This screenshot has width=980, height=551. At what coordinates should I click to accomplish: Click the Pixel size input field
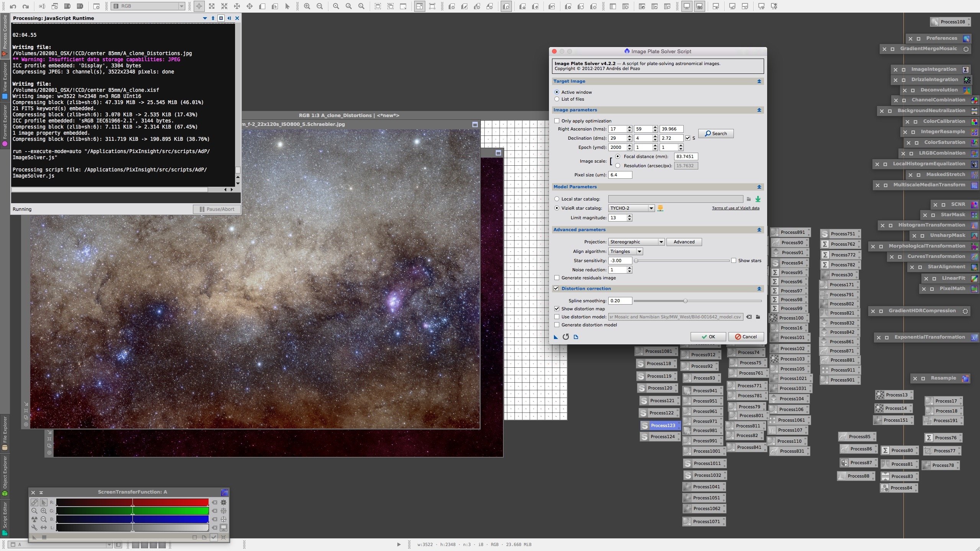[620, 175]
